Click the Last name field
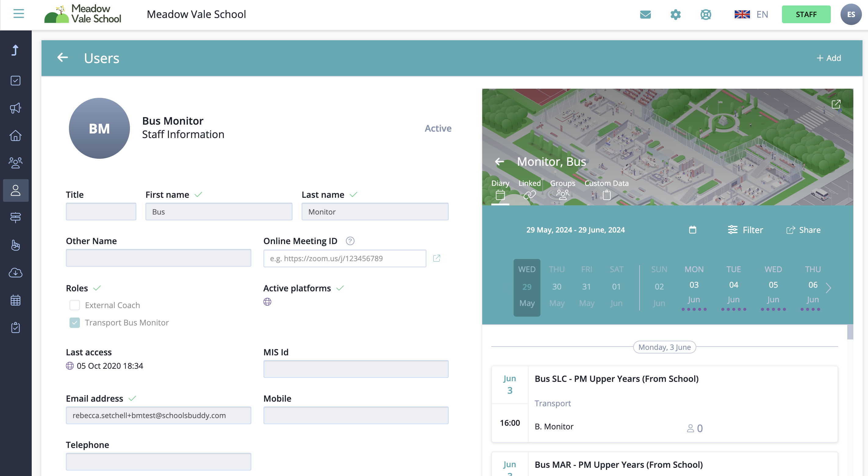 375,212
